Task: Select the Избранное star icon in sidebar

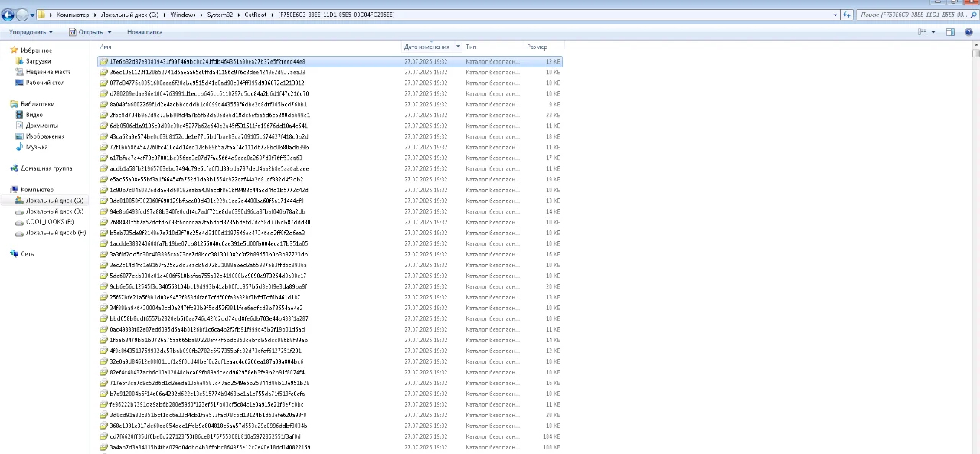Action: pyautogui.click(x=15, y=51)
